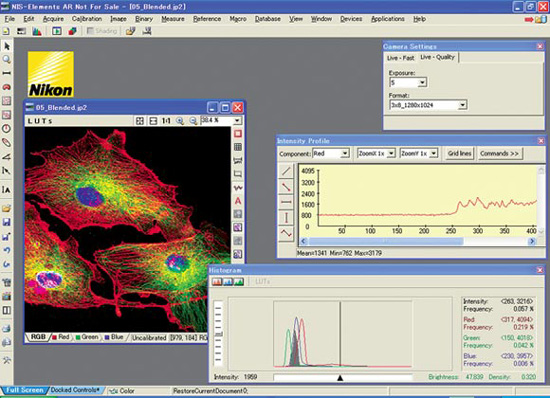Image resolution: width=550 pixels, height=398 pixels.
Task: Open the Acquire menu
Action: click(x=53, y=19)
